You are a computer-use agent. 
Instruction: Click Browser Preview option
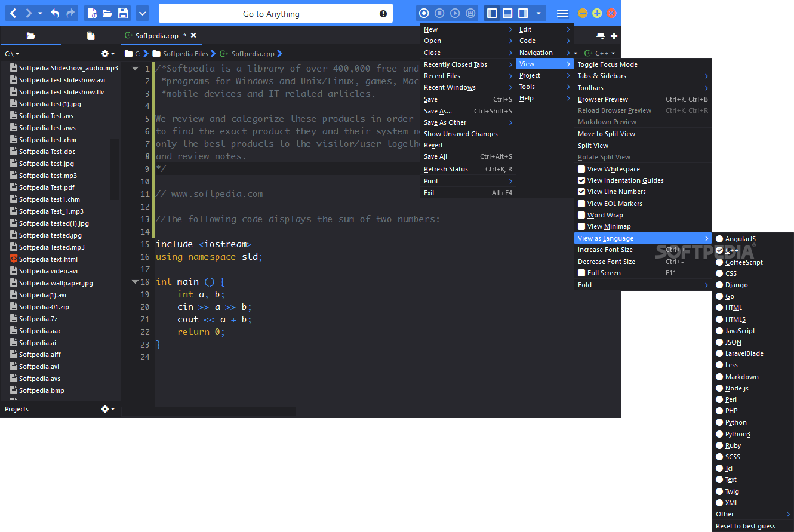643,99
